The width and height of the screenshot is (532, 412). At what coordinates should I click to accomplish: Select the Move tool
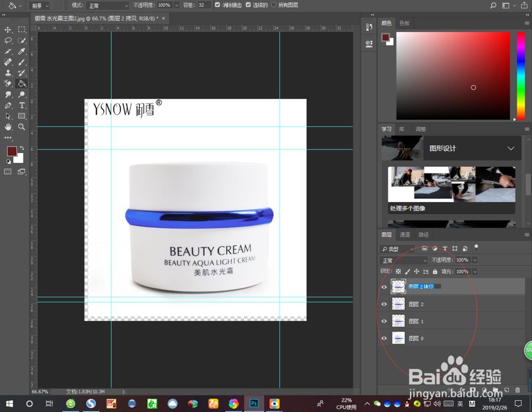tap(8, 29)
